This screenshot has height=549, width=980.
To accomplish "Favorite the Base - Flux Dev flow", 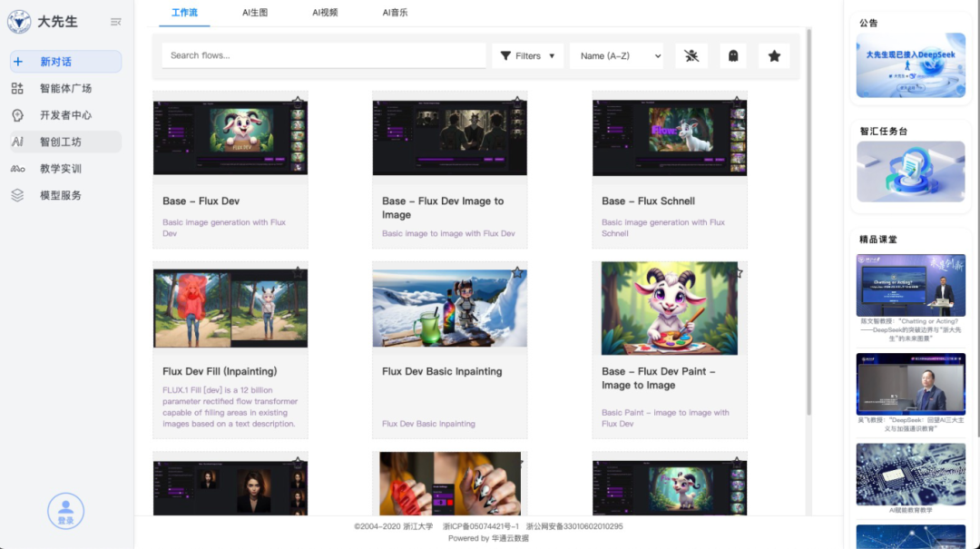I will 298,101.
